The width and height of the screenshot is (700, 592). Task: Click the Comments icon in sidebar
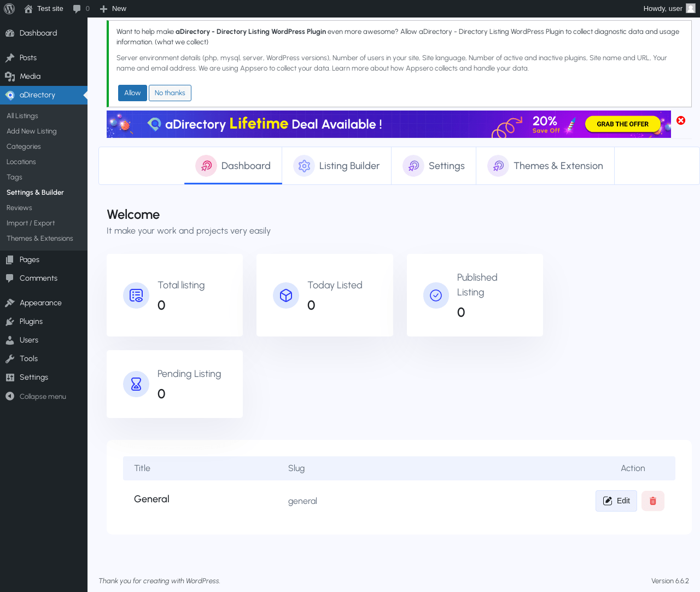10,278
